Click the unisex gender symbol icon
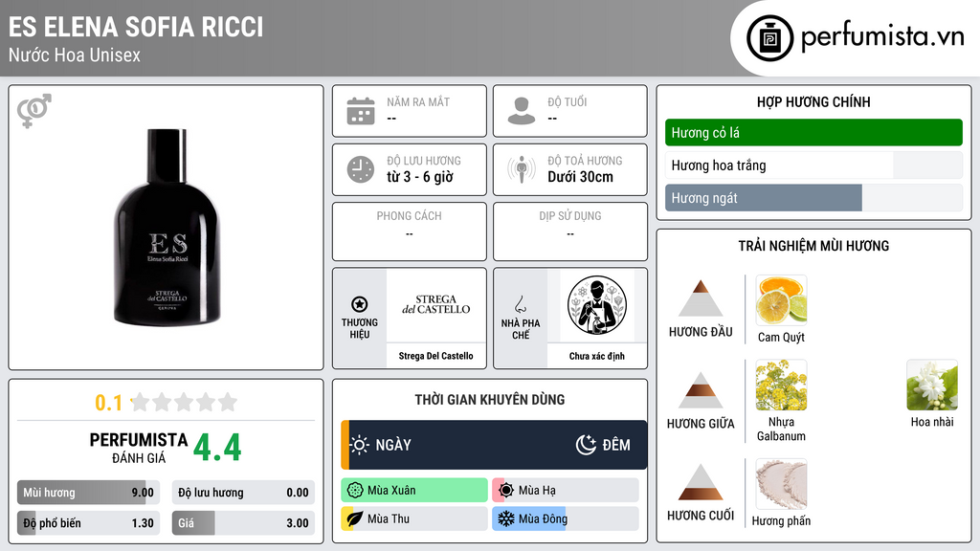980x551 pixels. (x=33, y=111)
